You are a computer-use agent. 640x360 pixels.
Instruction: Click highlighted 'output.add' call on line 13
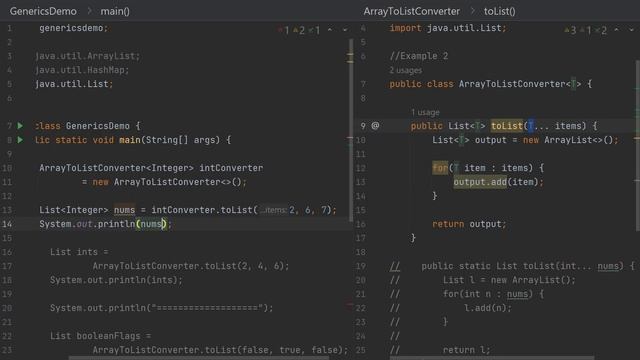click(x=480, y=182)
